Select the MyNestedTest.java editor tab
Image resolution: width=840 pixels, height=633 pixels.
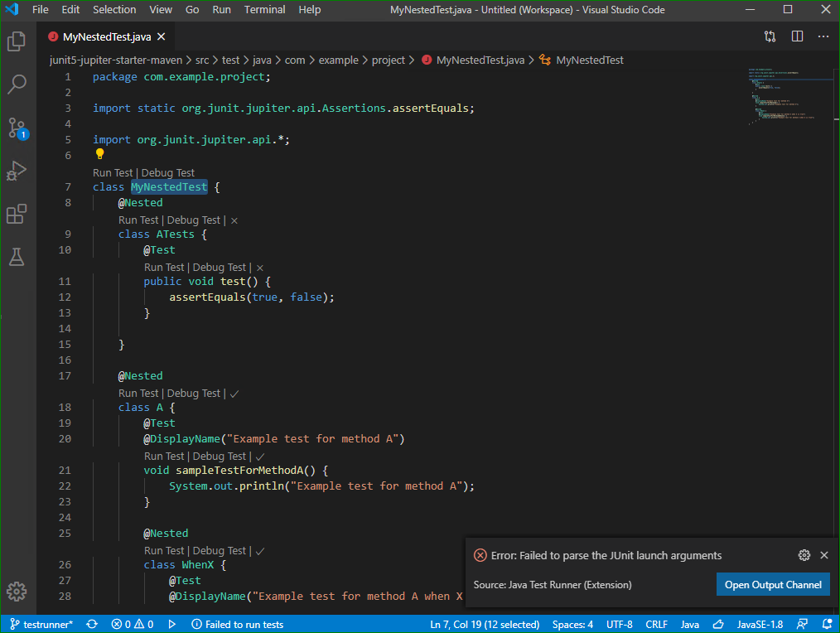click(x=106, y=36)
